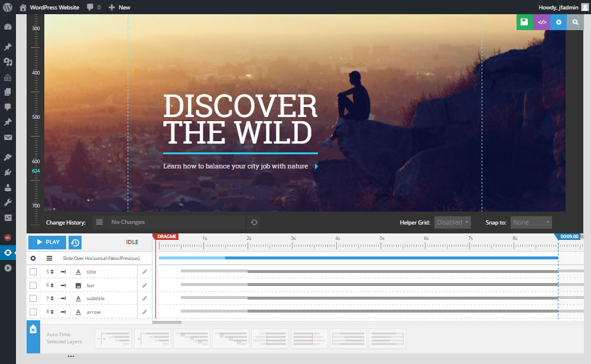
Task: Select the checkbox next to the arrow layer
Action: pos(33,311)
